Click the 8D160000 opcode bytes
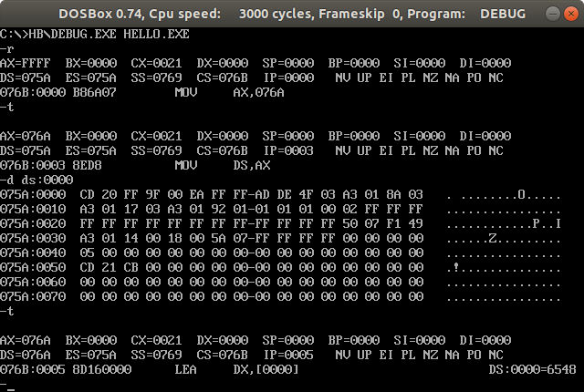 point(102,369)
